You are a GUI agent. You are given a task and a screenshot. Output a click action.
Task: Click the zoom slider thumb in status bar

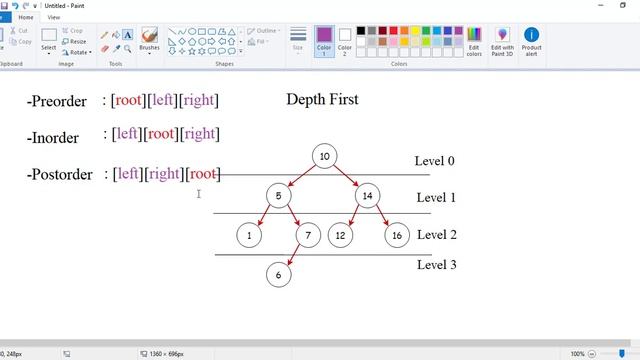point(622,353)
